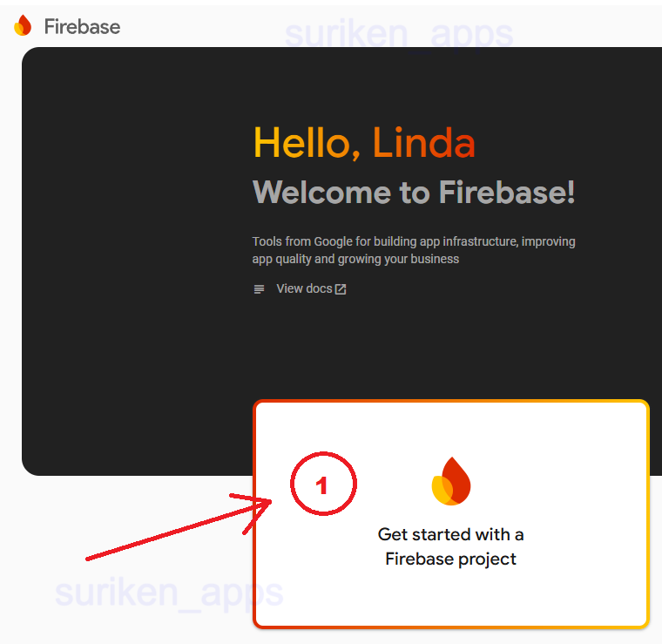The image size is (662, 644).
Task: Click the yellow right border of the project card
Action: point(648,514)
